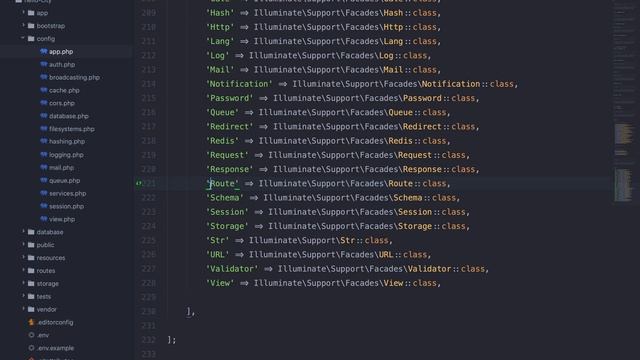Select the vendor folder label

(x=47, y=309)
